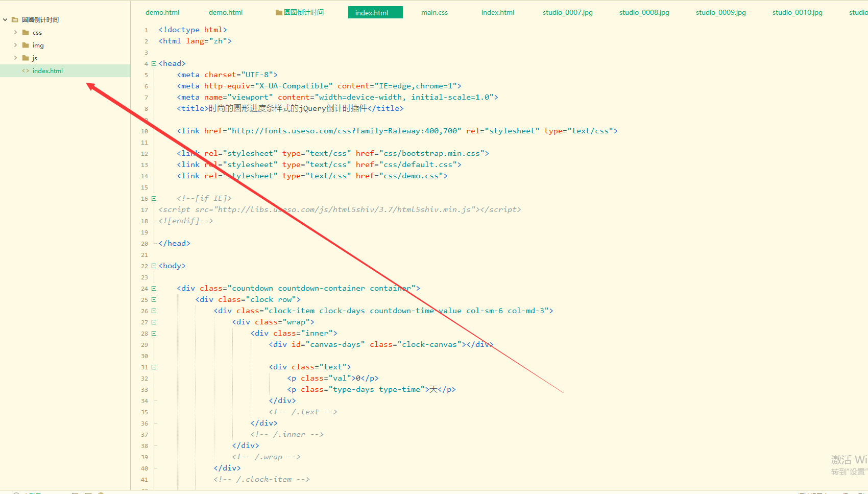Click the project icon beside 圆圈倒计时间 in tree

(x=15, y=20)
